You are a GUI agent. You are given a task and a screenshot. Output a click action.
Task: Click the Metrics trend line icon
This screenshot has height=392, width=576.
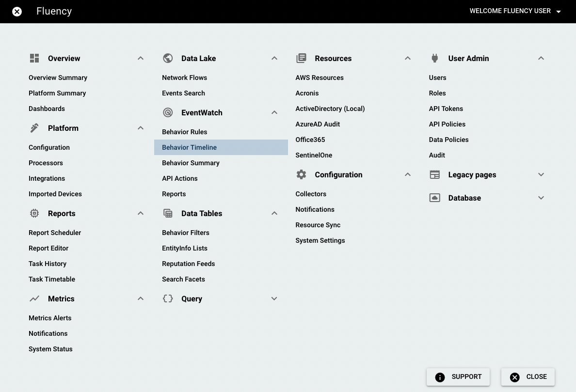coord(34,298)
